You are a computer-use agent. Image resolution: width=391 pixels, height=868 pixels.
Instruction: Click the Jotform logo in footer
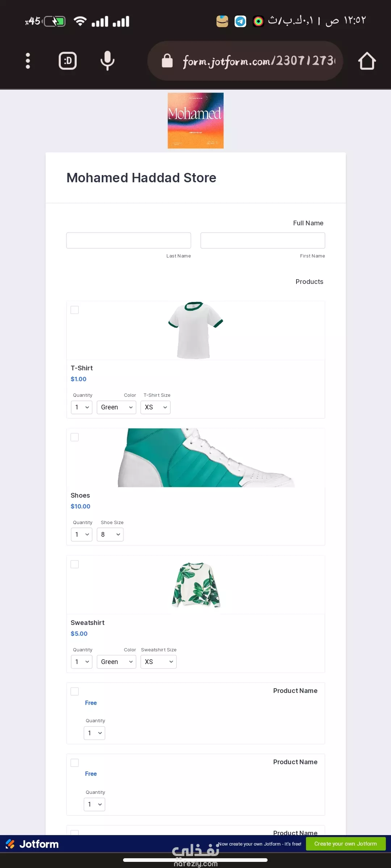coord(32,844)
